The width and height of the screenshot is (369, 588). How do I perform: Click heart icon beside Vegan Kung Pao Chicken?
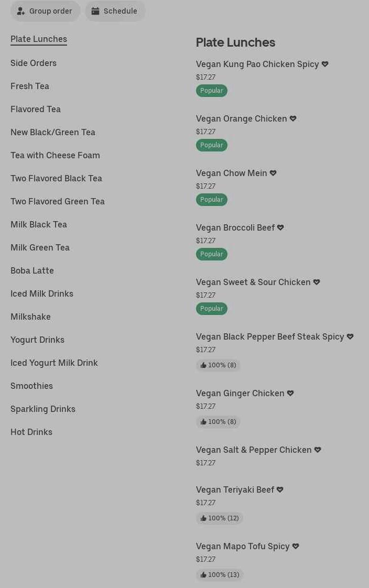point(325,64)
